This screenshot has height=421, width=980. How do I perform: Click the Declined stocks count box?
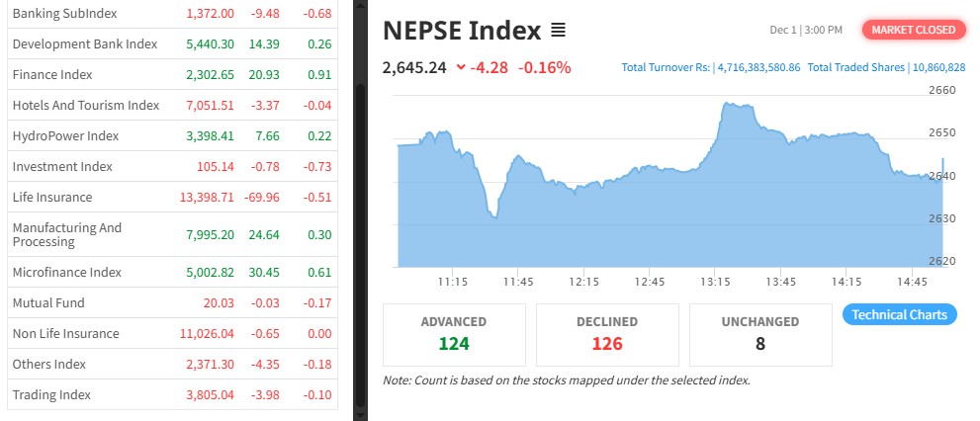607,334
